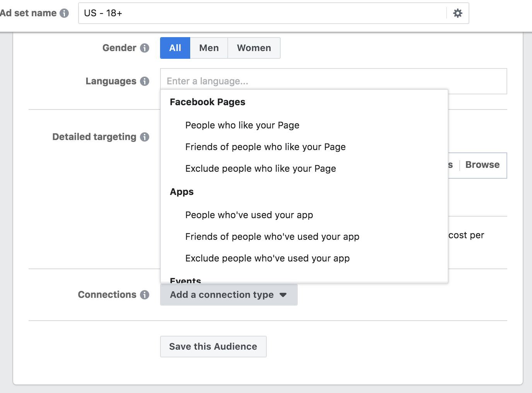
Task: Choose People who like your Page
Action: 304,125
